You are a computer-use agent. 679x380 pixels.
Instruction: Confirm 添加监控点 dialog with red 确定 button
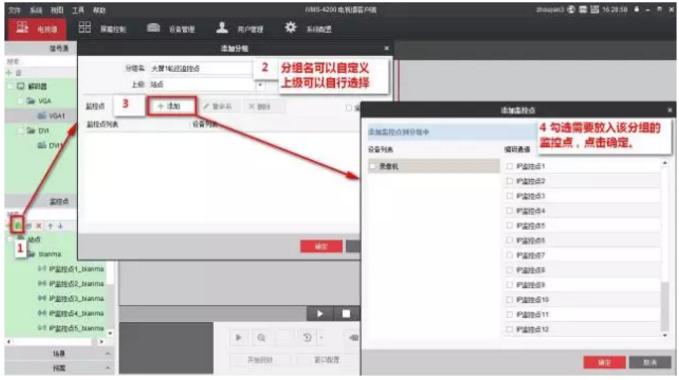tap(605, 362)
